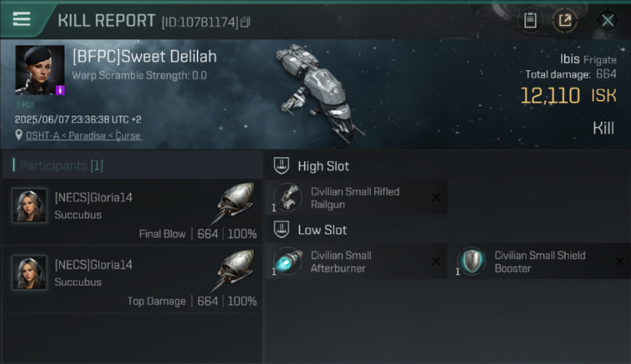The image size is (631, 364).
Task: Select the Participants tab header
Action: click(61, 166)
